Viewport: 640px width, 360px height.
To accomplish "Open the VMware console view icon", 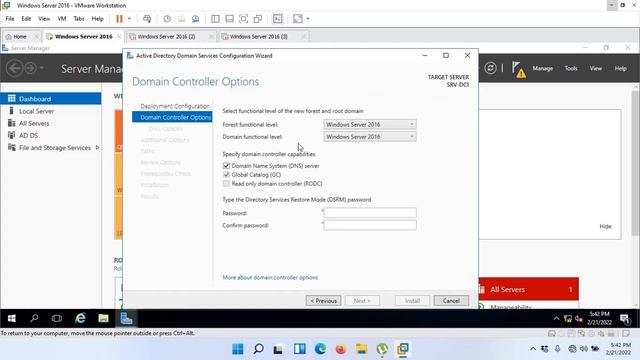I will click(278, 19).
